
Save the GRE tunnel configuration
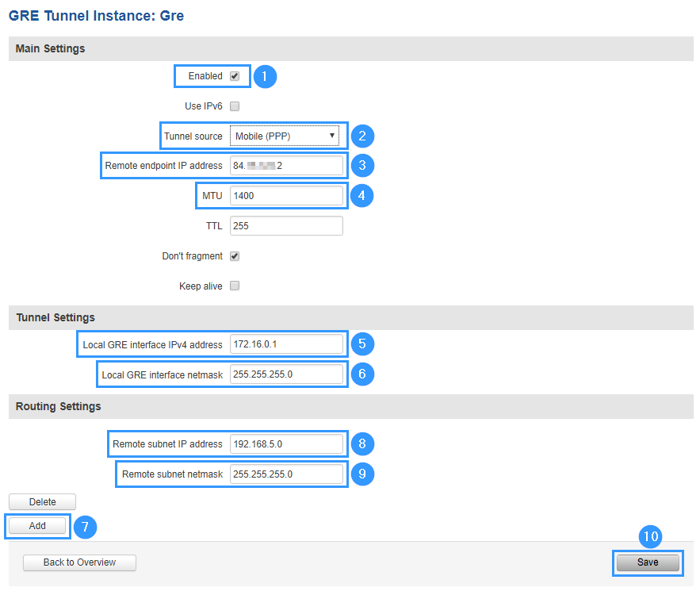[648, 562]
